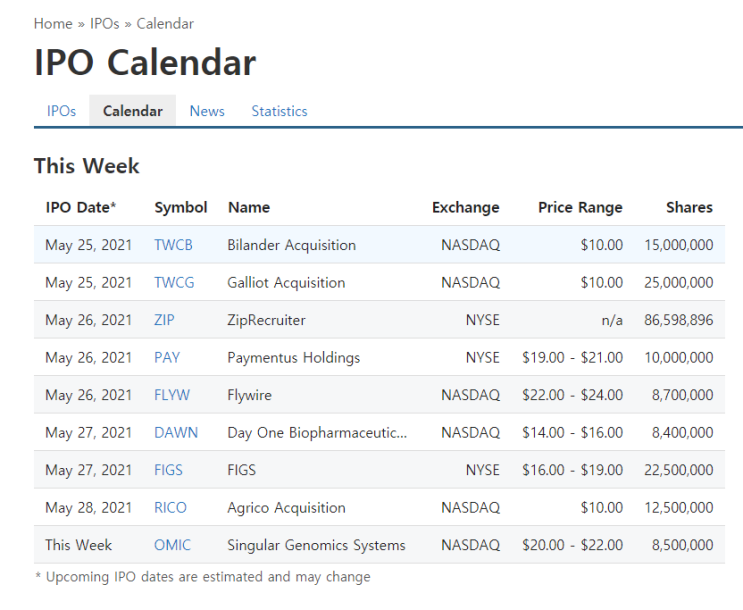
Task: Open the ZIP ticker link
Action: pos(164,320)
